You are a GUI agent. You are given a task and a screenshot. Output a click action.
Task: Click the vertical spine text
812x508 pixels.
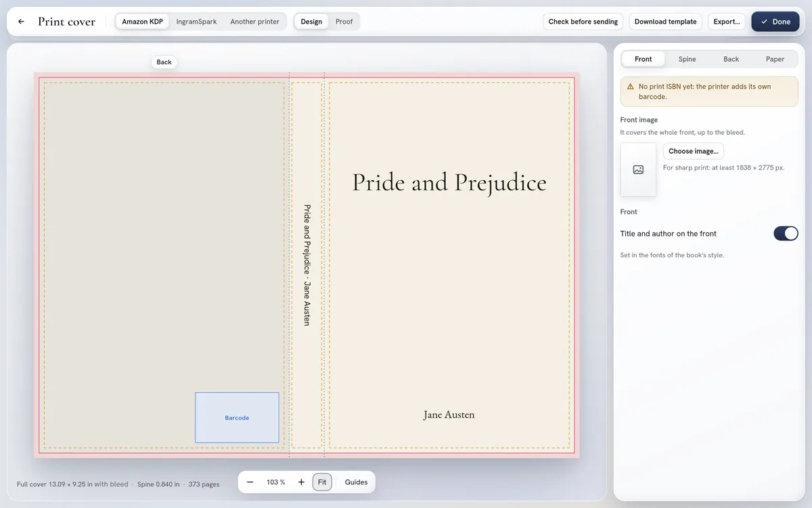307,266
